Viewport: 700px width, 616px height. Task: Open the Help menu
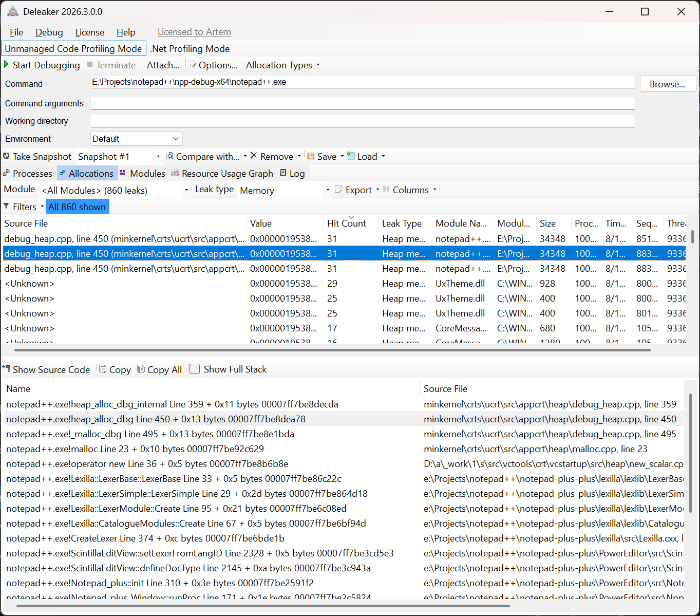coord(126,32)
